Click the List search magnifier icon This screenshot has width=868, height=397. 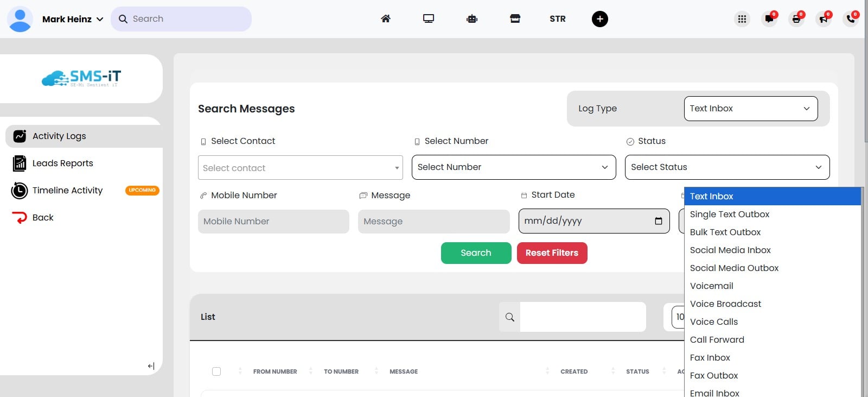(510, 317)
